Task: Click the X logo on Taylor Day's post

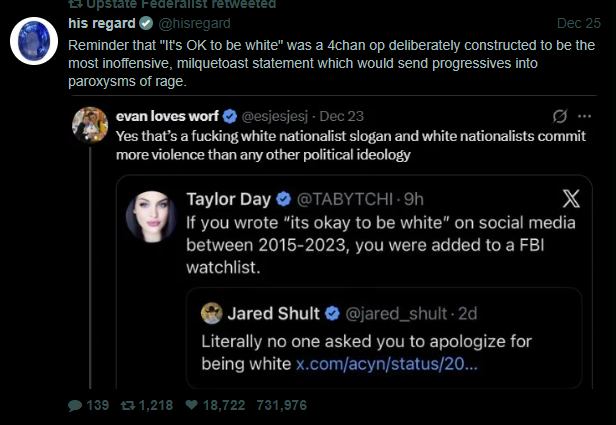Action: point(571,198)
